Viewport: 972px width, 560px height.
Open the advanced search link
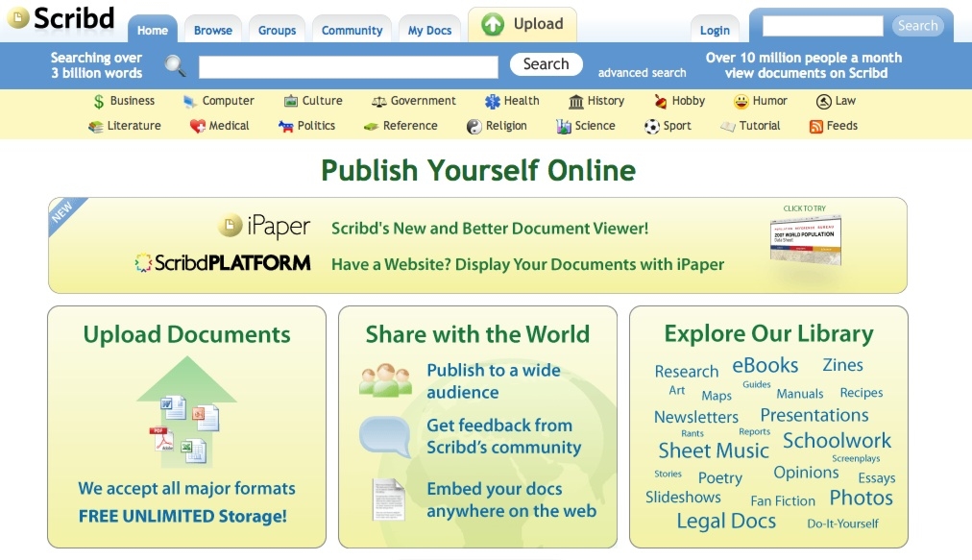pyautogui.click(x=643, y=73)
